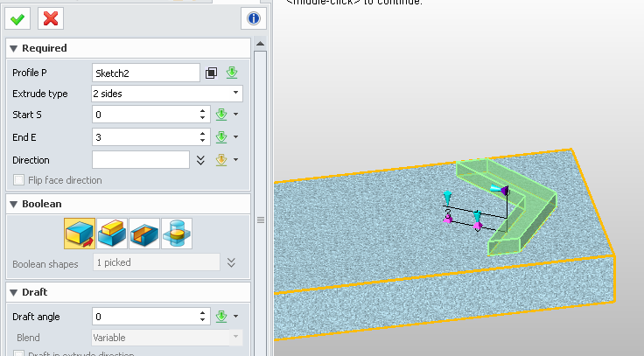Collapse the Required section

coord(13,48)
